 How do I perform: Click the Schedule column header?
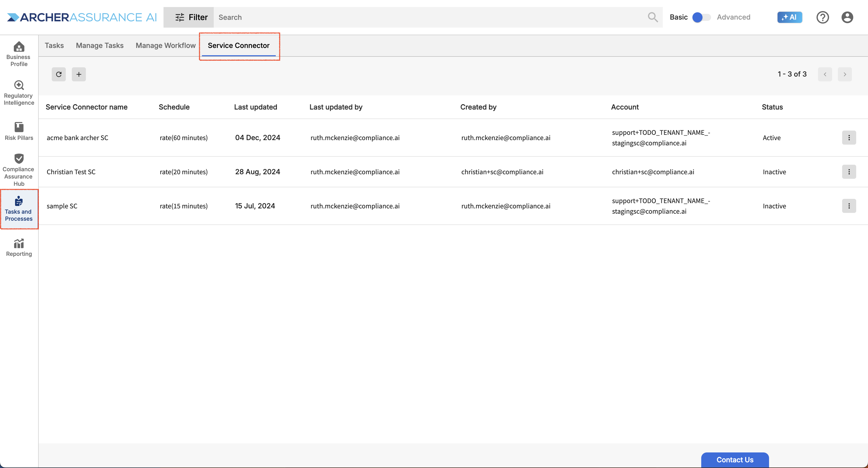(x=174, y=107)
